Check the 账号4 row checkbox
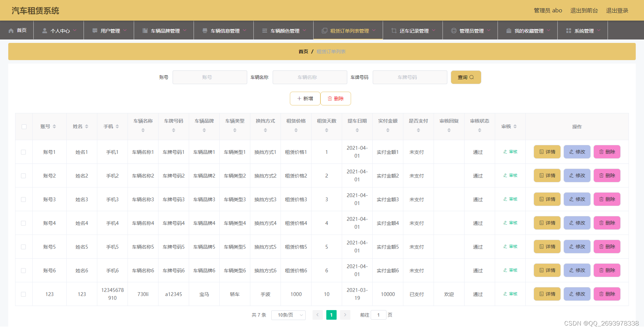 point(23,223)
